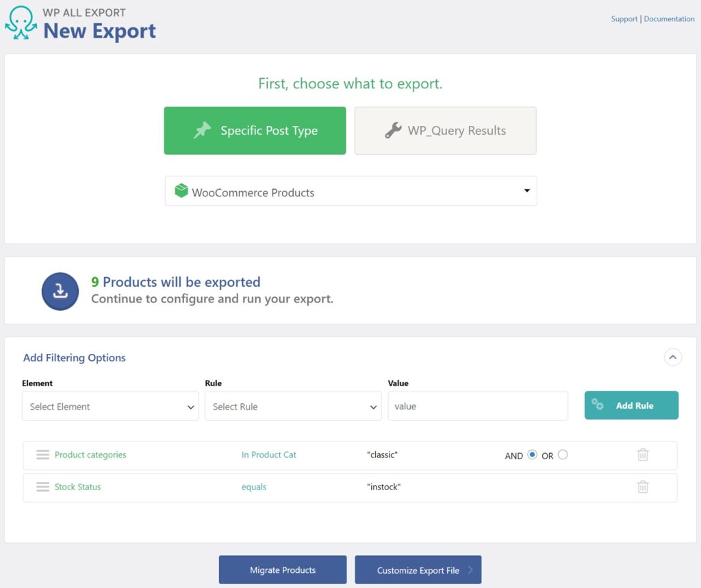Click the equals rule text
Screen dimensions: 701x588
tap(253, 487)
